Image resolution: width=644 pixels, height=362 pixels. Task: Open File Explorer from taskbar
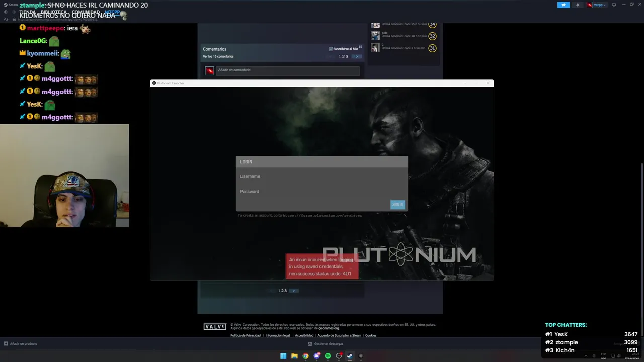point(294,356)
